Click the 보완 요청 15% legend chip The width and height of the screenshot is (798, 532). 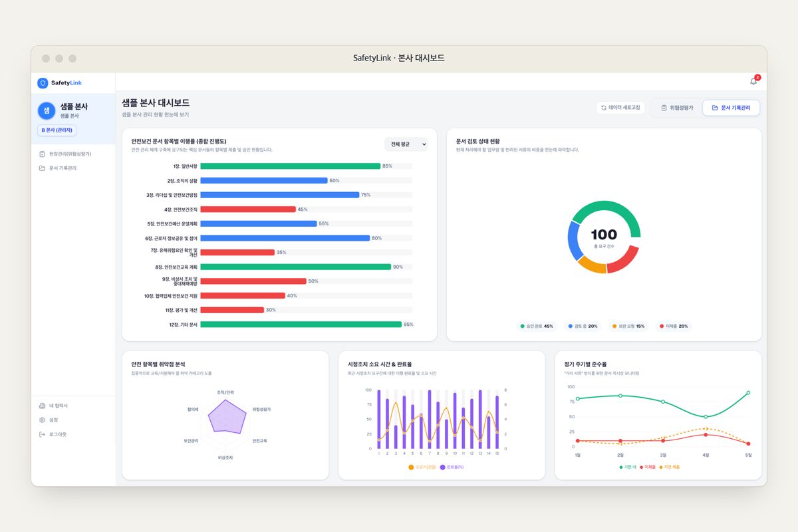tap(628, 327)
